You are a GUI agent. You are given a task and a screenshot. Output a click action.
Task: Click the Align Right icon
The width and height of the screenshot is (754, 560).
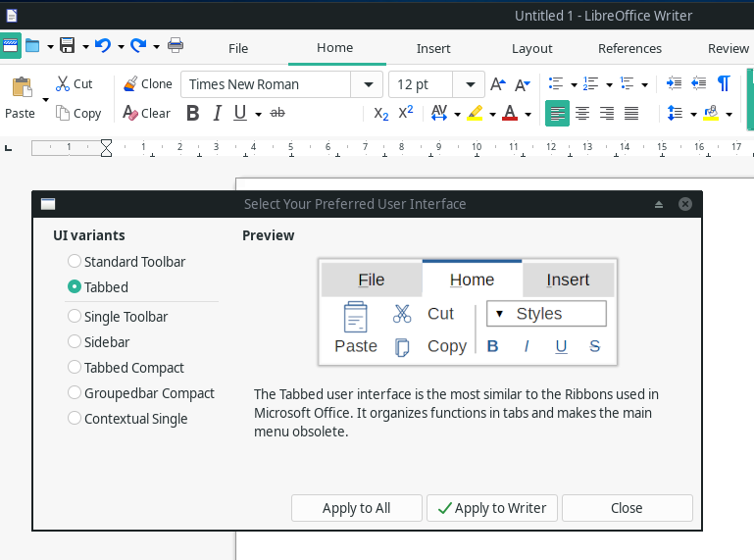[x=607, y=114]
